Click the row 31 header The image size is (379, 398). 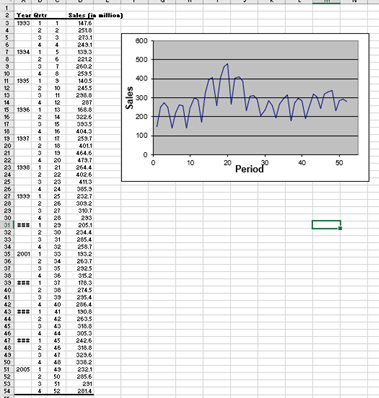[7, 225]
